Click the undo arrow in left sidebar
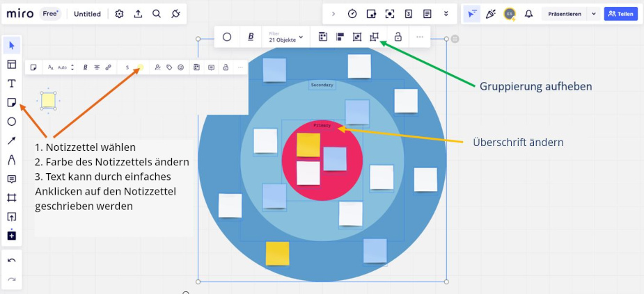Screen dimensions: 644x294 (12, 260)
